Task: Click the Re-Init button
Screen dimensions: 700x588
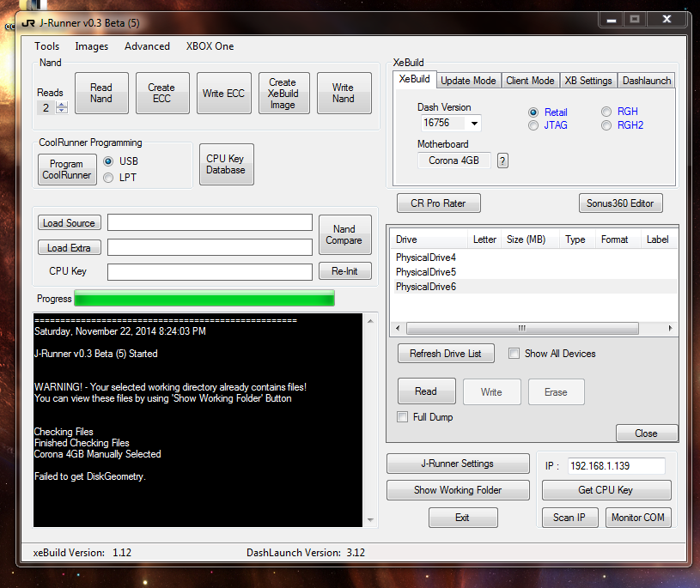Action: pyautogui.click(x=344, y=270)
